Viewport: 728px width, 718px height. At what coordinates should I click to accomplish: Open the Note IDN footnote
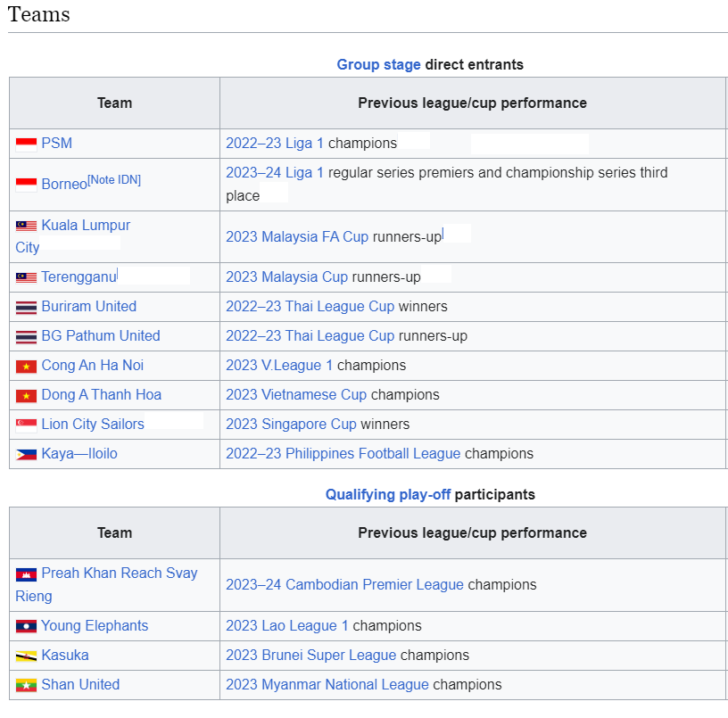[114, 179]
